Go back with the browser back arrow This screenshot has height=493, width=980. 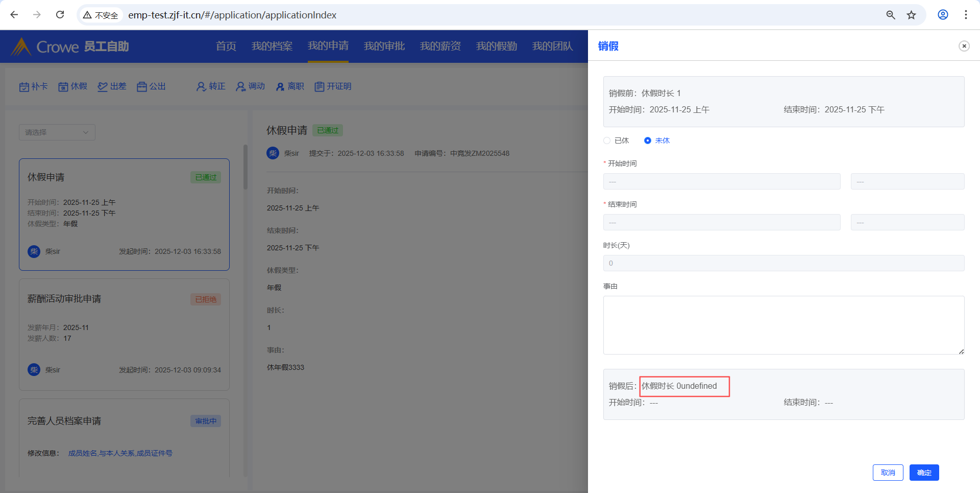(x=14, y=15)
